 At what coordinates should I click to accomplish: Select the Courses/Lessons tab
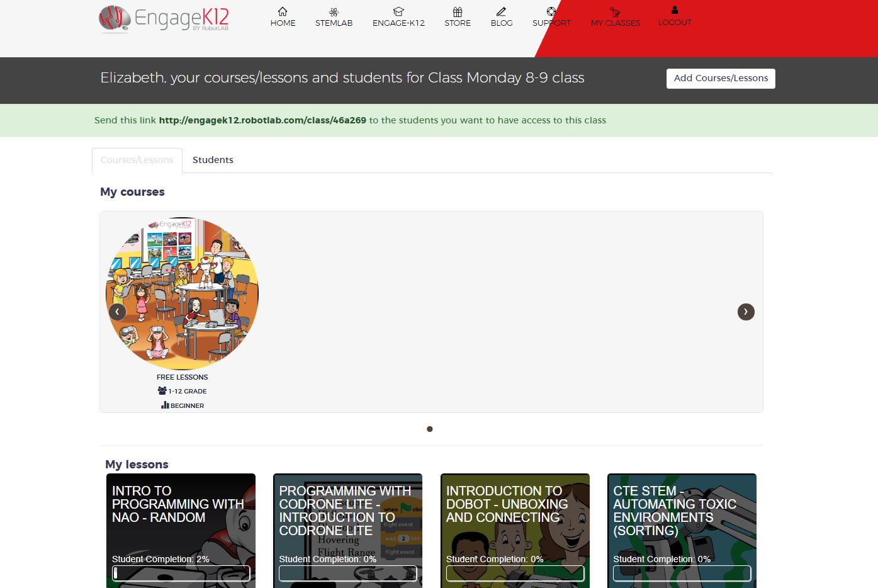tap(137, 160)
